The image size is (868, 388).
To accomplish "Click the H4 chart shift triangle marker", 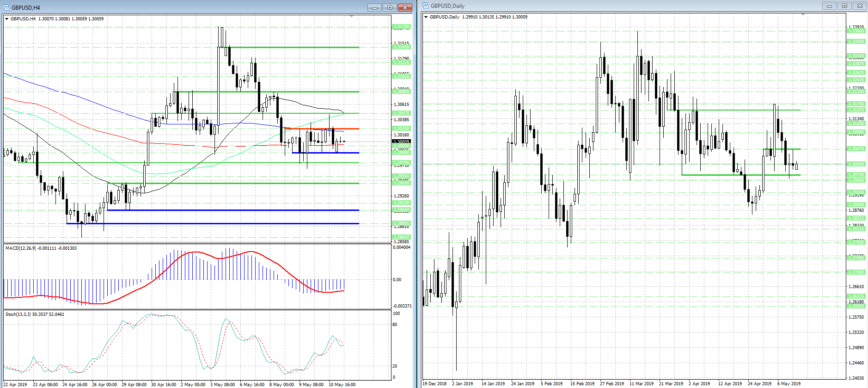I will tap(352, 17).
